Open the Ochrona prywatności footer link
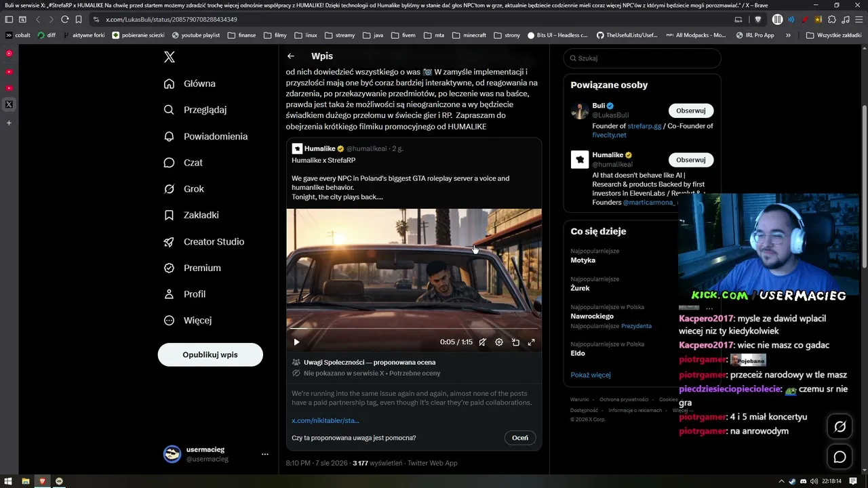Screen dimensions: 868x488 624,400
